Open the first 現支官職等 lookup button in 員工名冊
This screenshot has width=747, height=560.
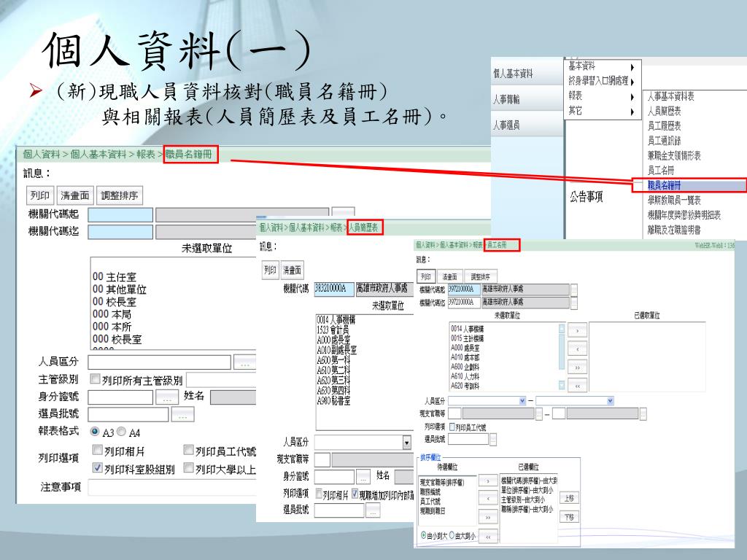[539, 414]
